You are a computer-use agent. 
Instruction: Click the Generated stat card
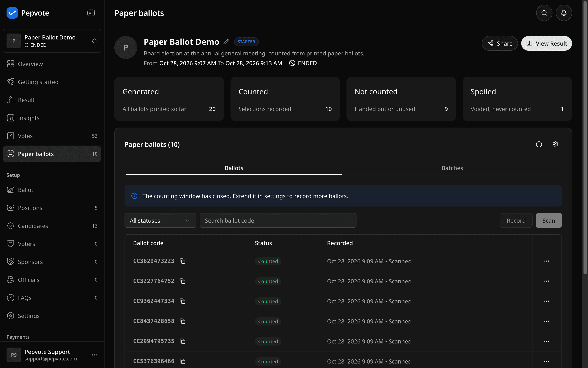tap(169, 99)
